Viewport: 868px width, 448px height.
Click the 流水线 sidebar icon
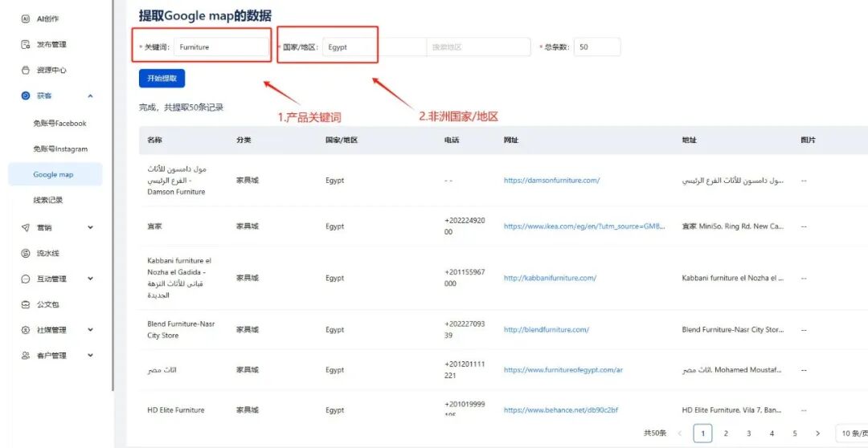point(26,254)
